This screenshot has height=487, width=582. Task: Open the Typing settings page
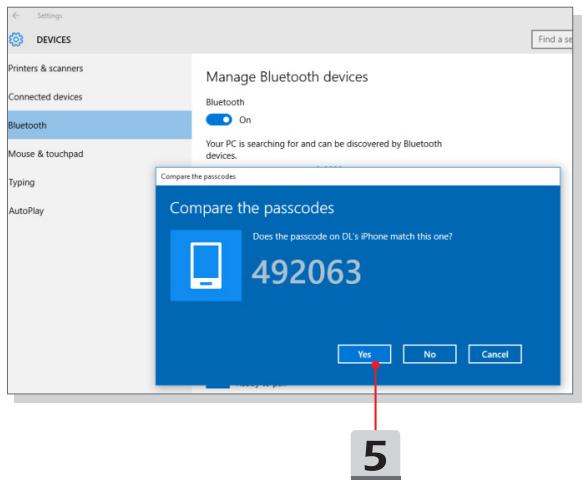point(22,182)
